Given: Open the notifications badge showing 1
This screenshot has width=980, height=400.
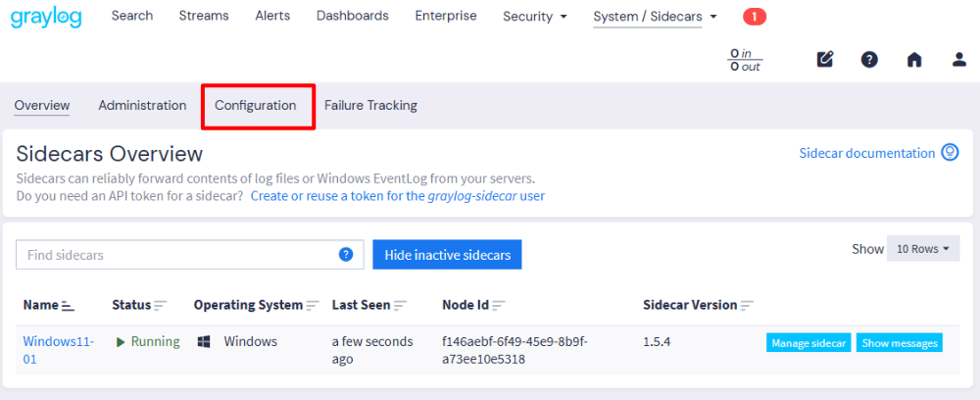Looking at the screenshot, I should (x=755, y=17).
